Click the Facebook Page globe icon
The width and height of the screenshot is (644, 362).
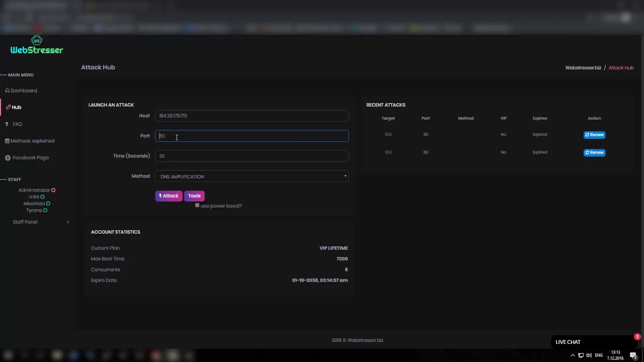[x=8, y=158]
